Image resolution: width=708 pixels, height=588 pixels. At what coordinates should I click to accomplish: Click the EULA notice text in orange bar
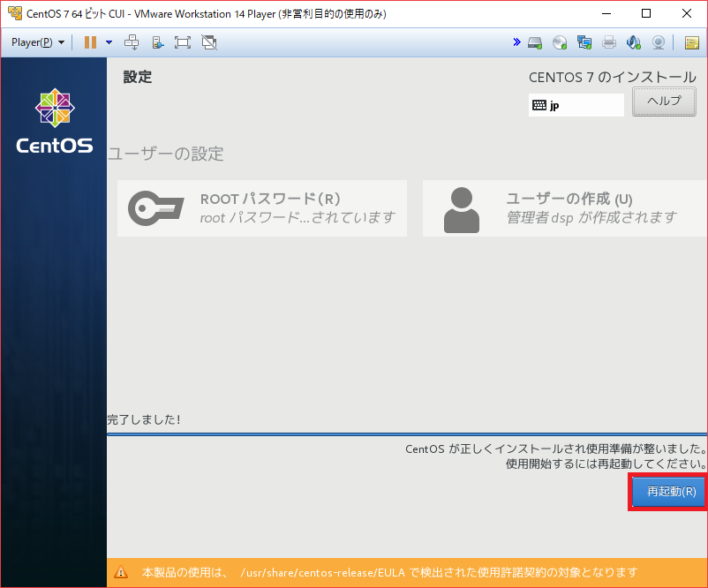point(389,573)
